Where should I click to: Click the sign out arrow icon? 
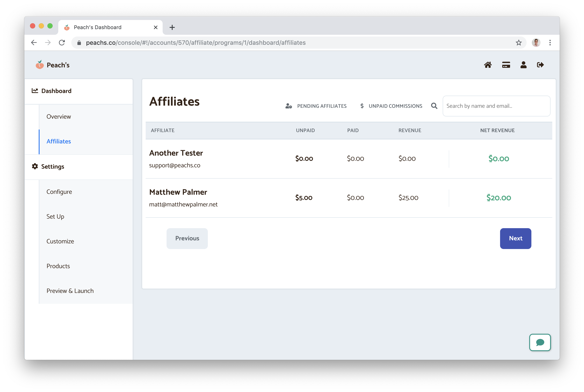point(540,65)
